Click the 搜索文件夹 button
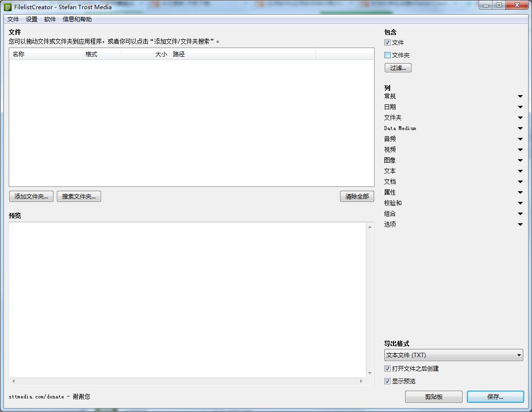 [x=79, y=196]
